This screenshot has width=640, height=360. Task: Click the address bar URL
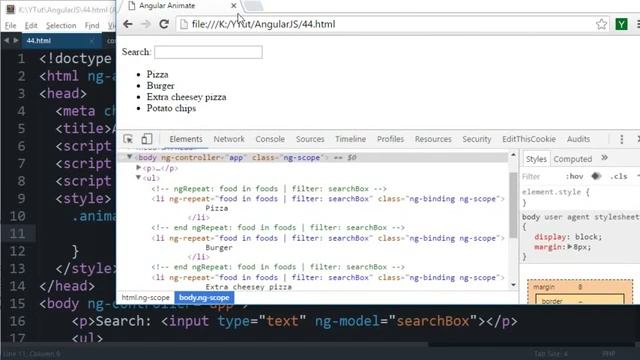click(263, 24)
